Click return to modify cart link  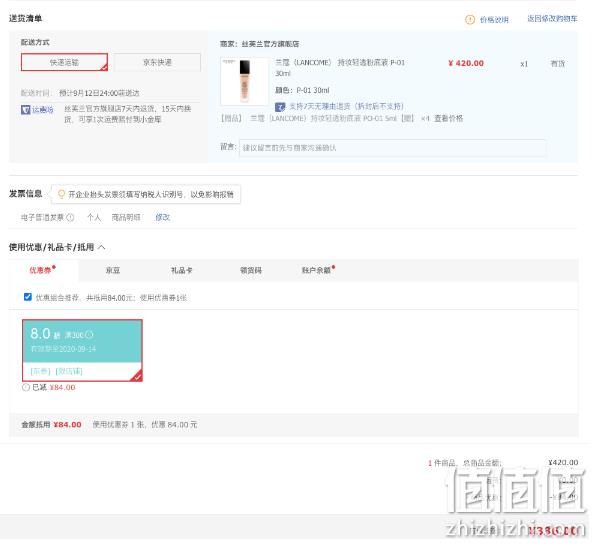pos(552,19)
